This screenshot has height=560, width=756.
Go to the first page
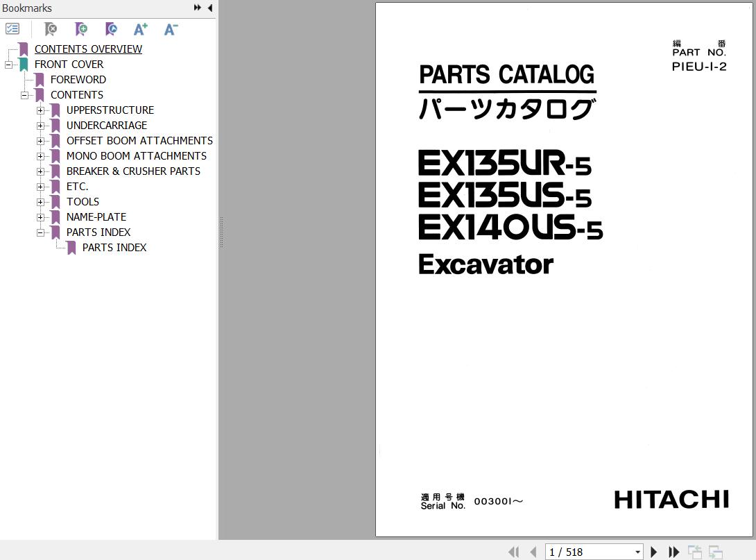pos(514,552)
